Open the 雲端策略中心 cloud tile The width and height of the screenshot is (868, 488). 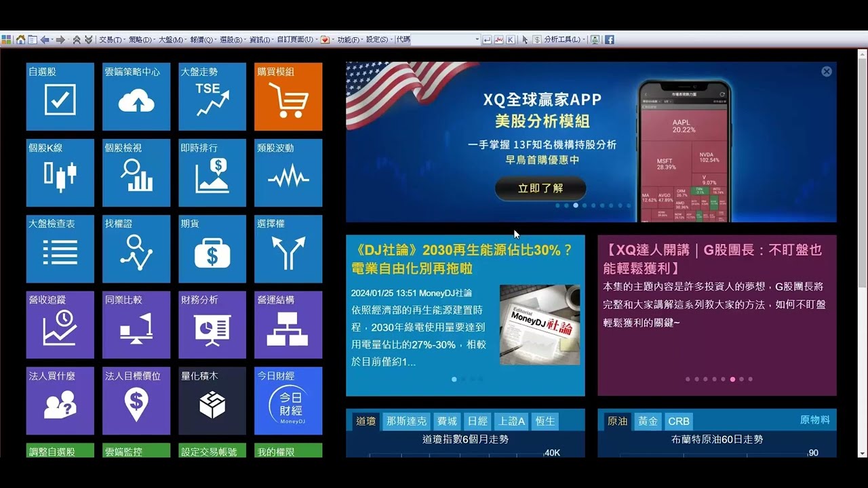pyautogui.click(x=136, y=96)
